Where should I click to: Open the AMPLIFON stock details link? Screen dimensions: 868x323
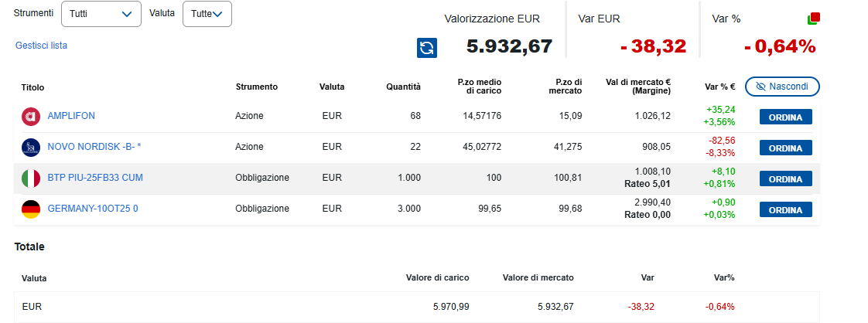click(71, 116)
